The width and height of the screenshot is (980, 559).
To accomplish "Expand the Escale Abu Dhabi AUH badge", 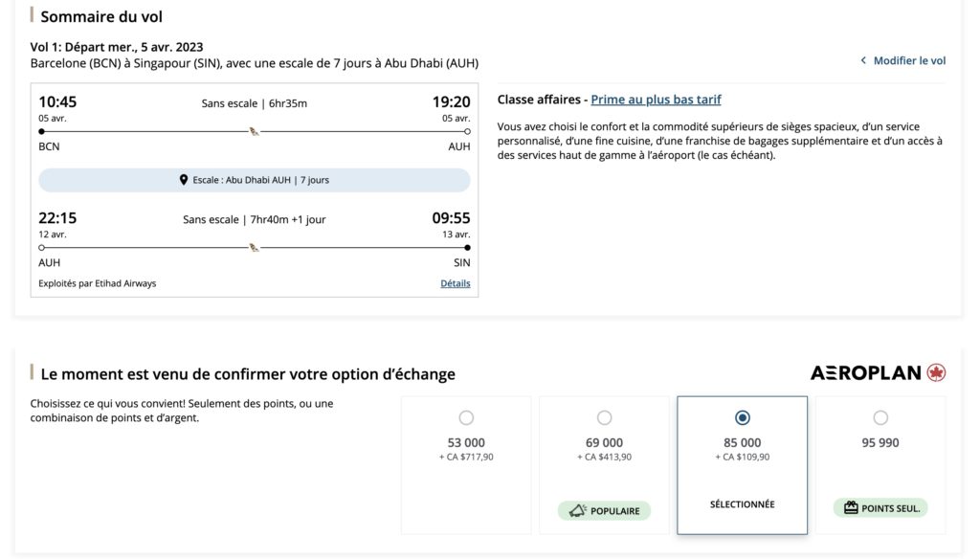I will [255, 179].
